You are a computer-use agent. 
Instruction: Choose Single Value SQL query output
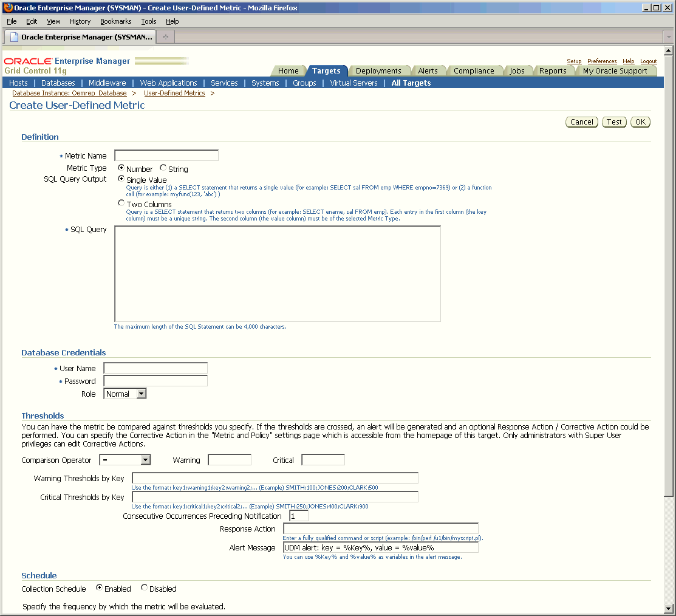[121, 179]
